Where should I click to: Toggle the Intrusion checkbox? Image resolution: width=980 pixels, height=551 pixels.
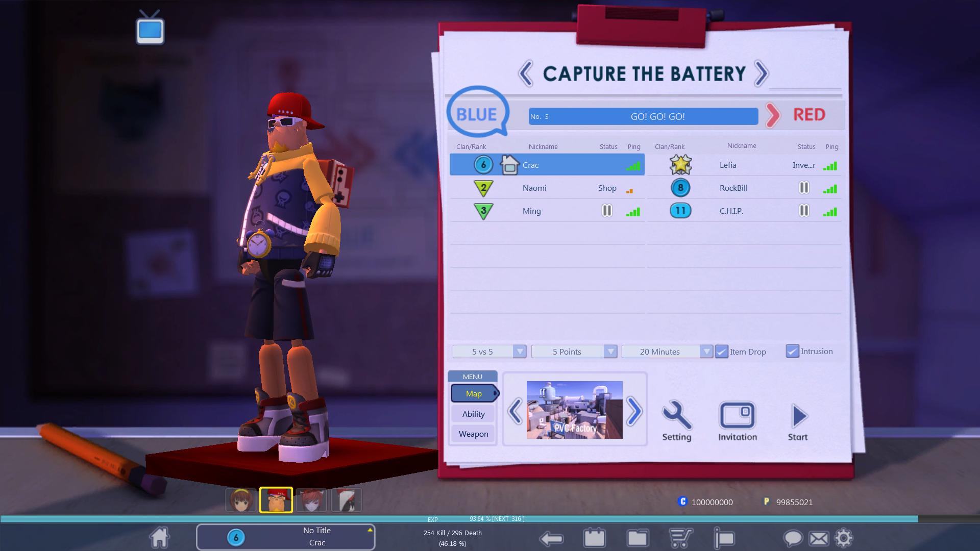792,351
